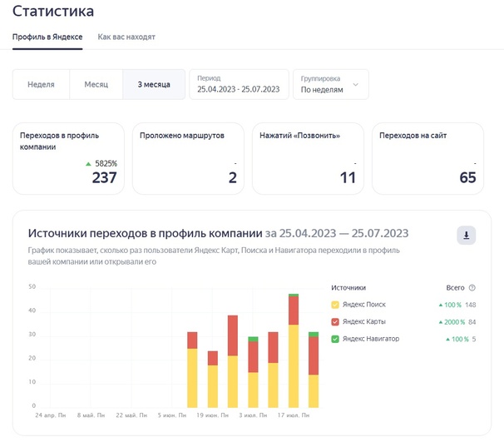Open Переходов в профиль компании card
The image size is (504, 442).
(x=68, y=158)
